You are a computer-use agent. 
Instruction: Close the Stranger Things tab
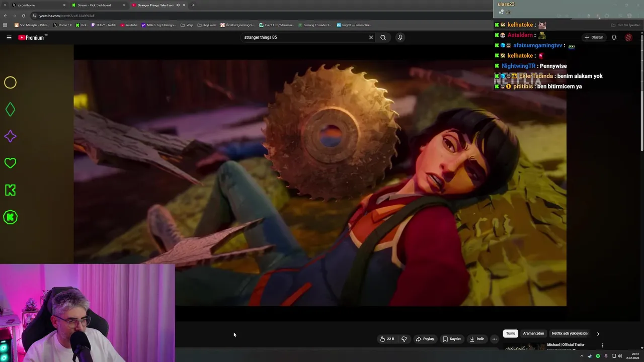184,5
